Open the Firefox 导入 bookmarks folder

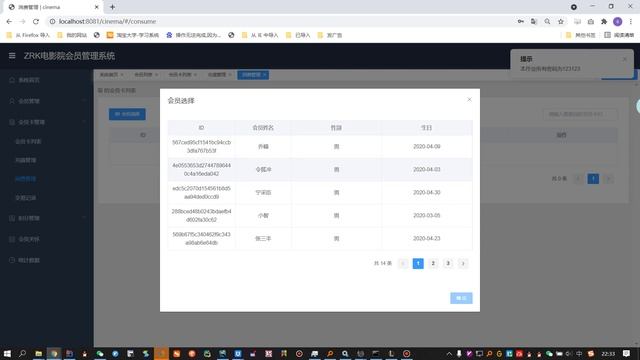28,35
